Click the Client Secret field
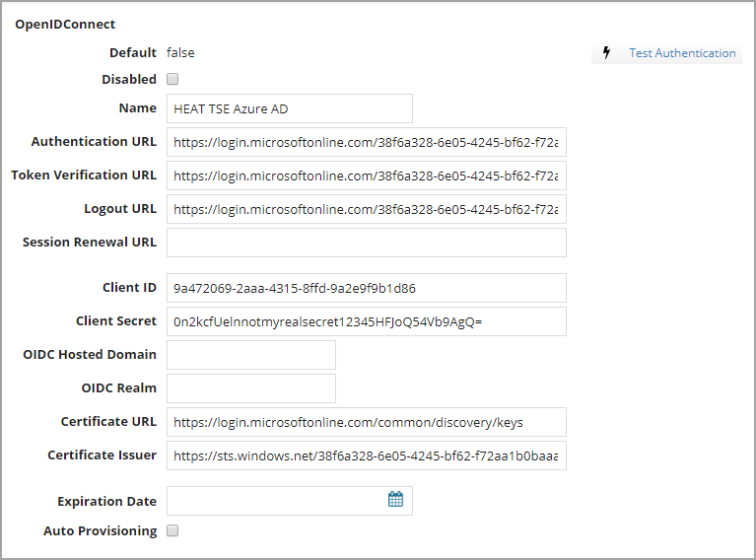Screen dimensions: 756x560 tap(366, 321)
